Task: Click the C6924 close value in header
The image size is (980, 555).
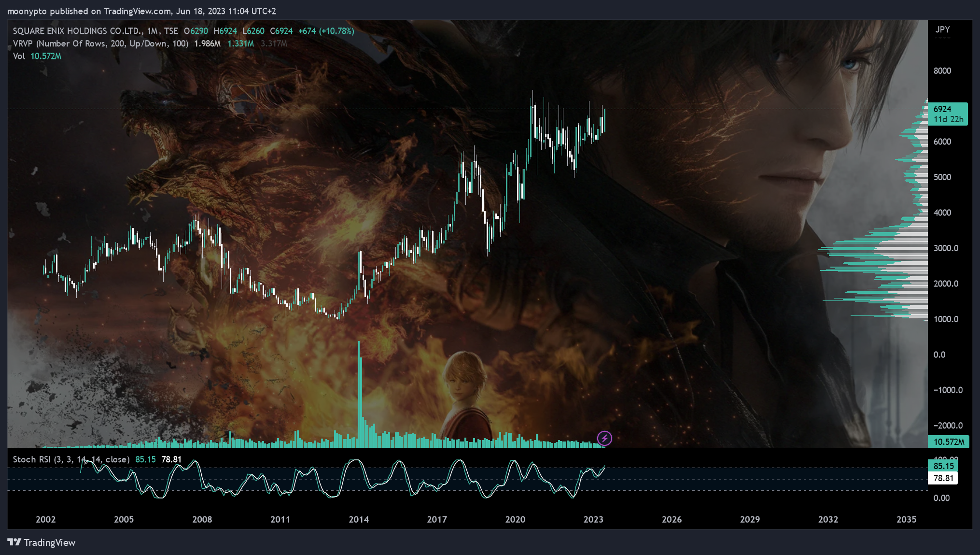Action: [x=281, y=31]
